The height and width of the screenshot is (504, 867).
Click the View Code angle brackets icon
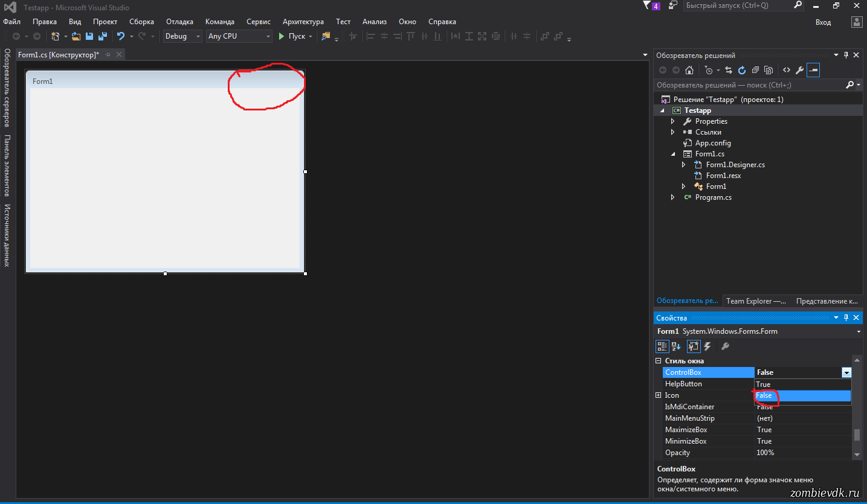pos(787,70)
